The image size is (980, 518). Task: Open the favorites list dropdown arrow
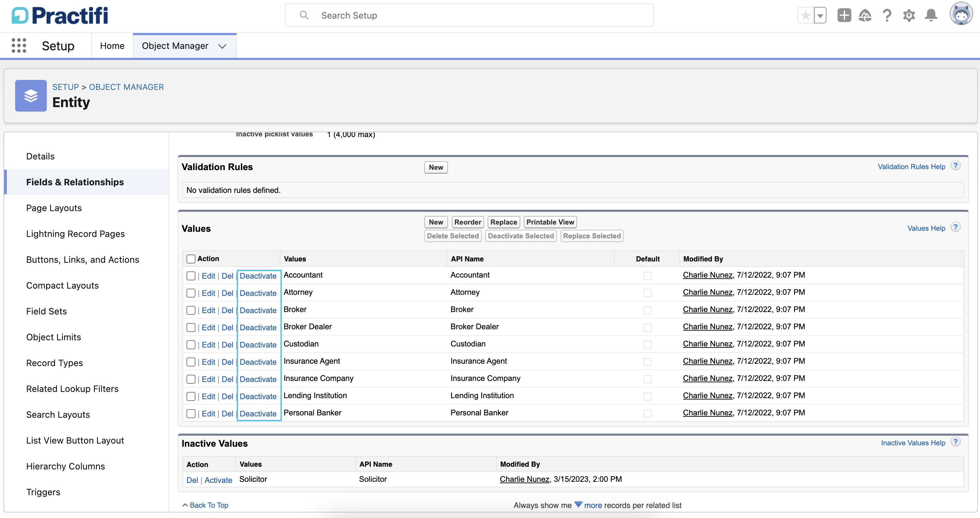click(x=820, y=15)
